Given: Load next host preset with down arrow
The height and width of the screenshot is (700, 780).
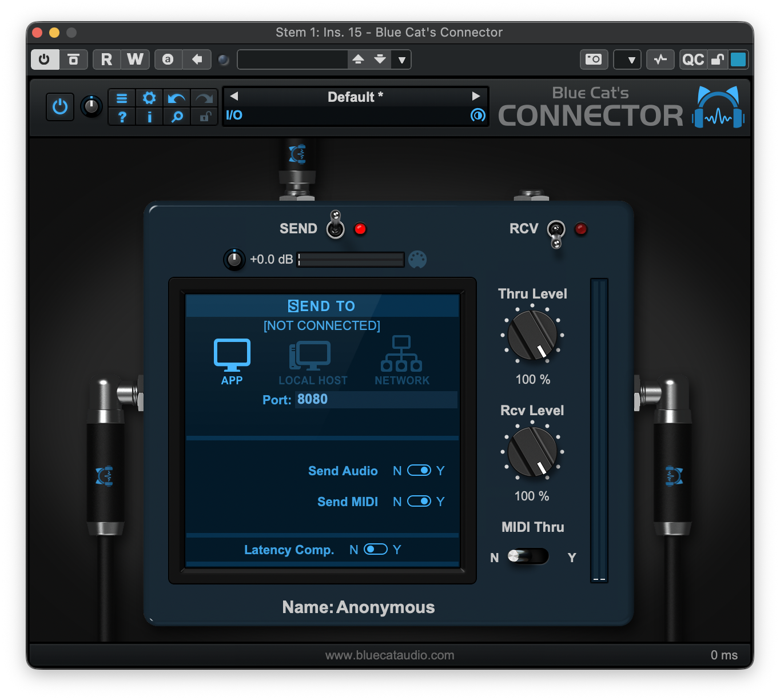Looking at the screenshot, I should pos(380,59).
